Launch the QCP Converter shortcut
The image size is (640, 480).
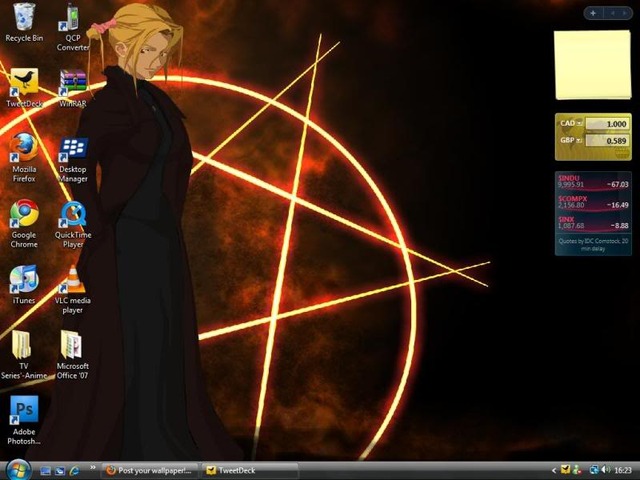[x=73, y=27]
